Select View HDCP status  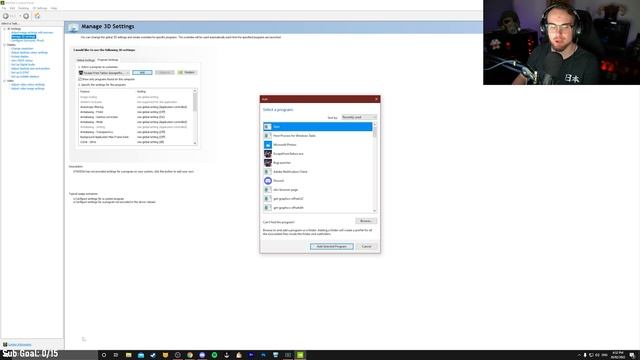[x=22, y=60]
